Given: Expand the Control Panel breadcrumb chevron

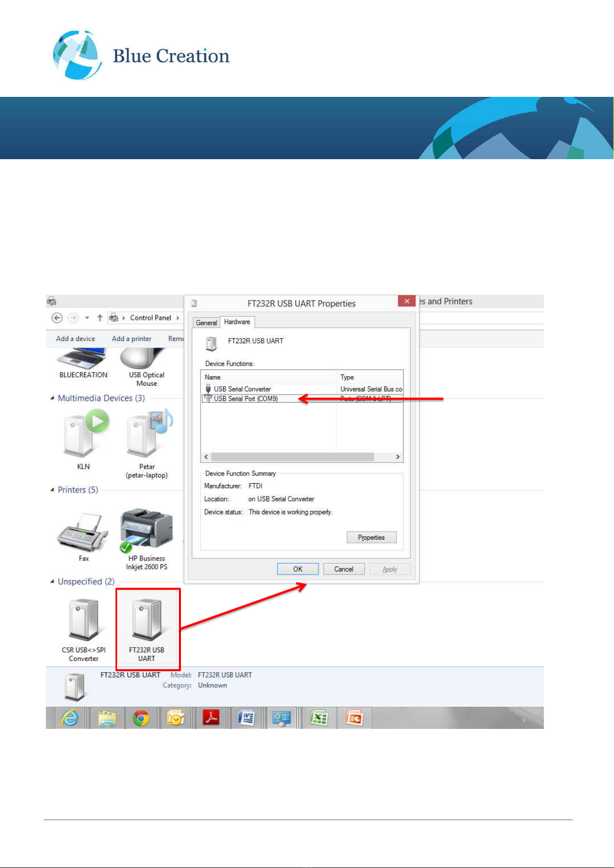Looking at the screenshot, I should click(x=178, y=318).
